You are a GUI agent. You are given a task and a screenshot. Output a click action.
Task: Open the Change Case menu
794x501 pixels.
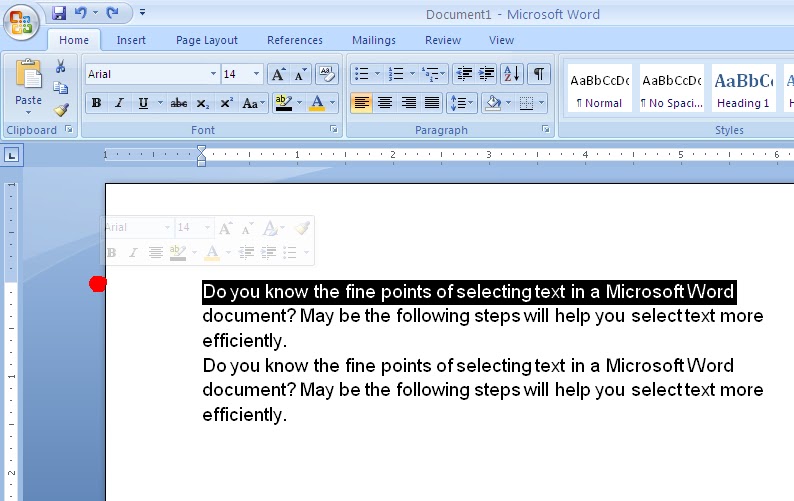point(253,103)
